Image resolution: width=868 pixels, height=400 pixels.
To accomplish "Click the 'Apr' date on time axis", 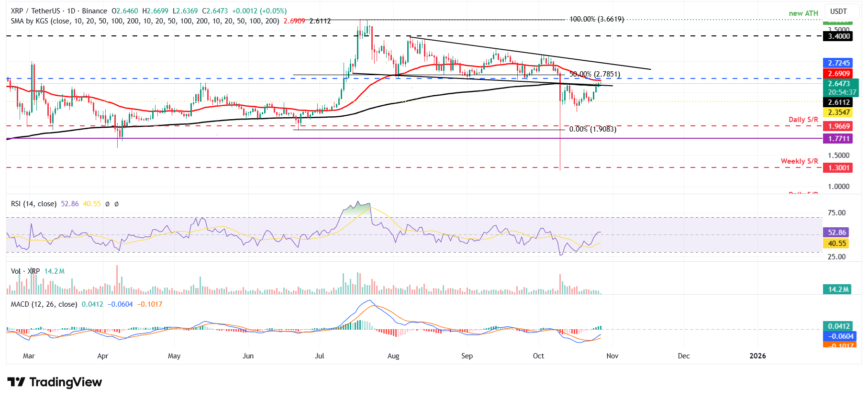I will click(102, 356).
